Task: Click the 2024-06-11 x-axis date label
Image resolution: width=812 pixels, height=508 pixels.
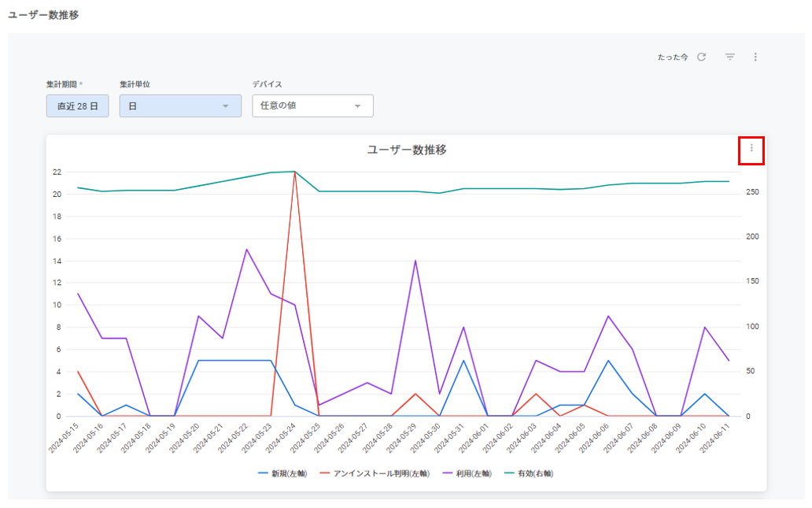Action: coord(715,438)
